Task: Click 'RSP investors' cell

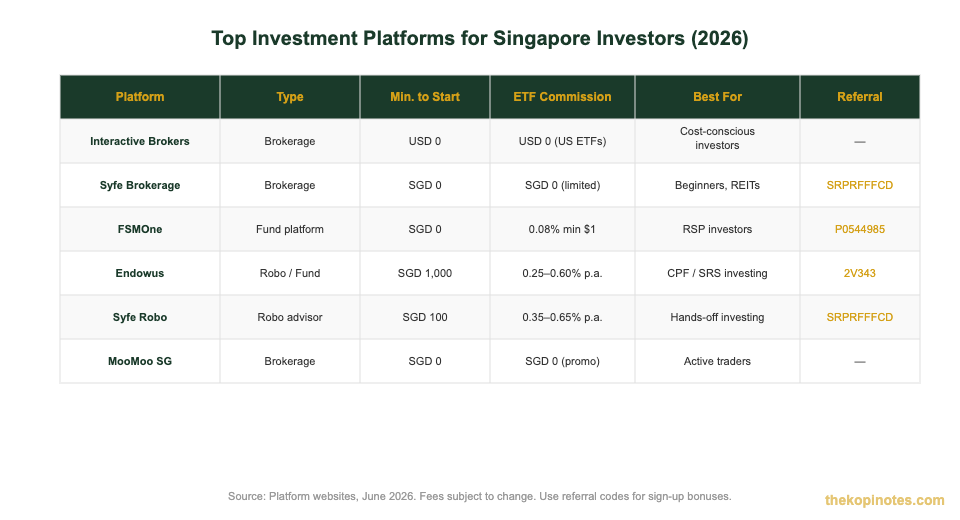Action: tap(717, 229)
